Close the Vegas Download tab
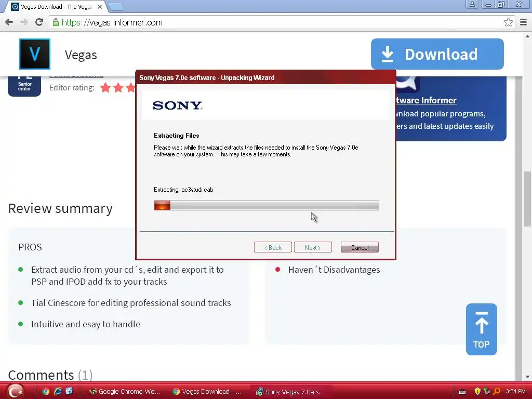This screenshot has height=399, width=532. tap(100, 7)
